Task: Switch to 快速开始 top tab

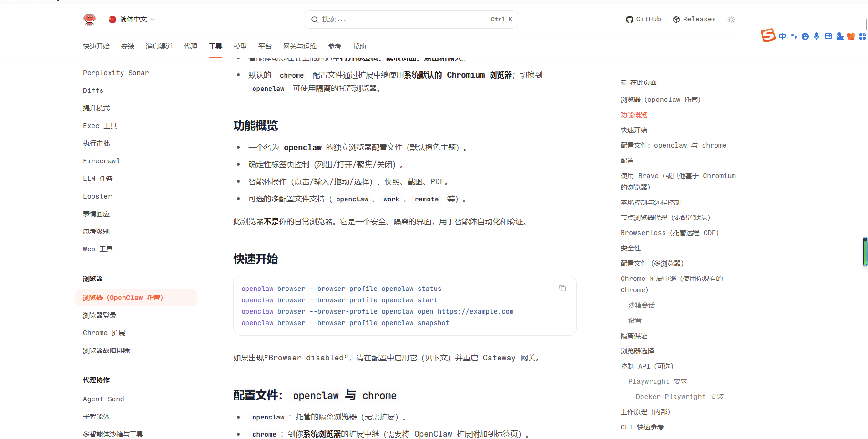Action: (x=96, y=46)
